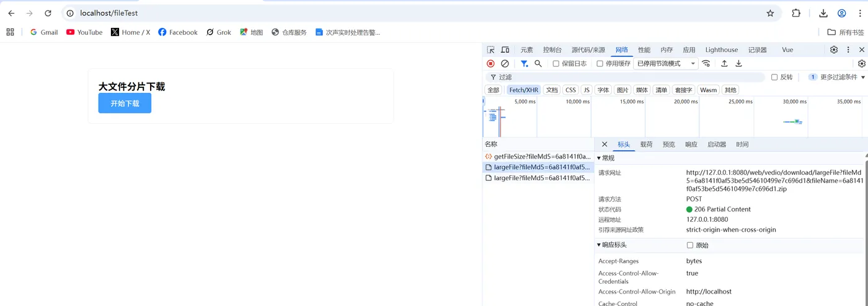Clear the network log

click(505, 63)
